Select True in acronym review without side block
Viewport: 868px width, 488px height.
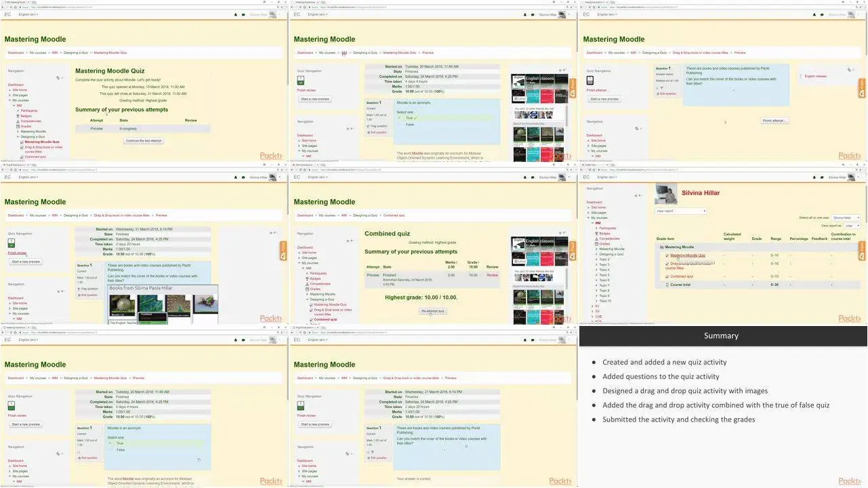[111, 443]
